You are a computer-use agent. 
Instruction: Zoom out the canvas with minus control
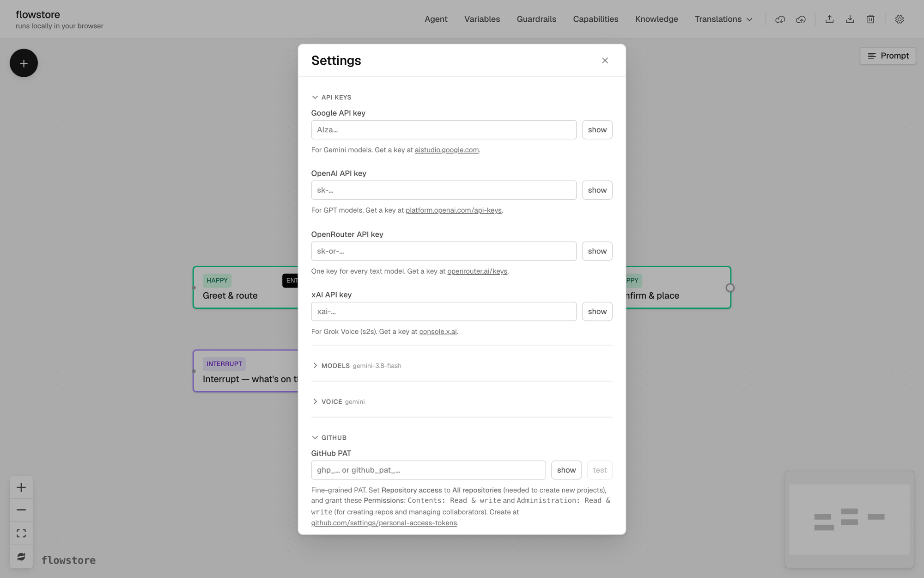tap(21, 510)
